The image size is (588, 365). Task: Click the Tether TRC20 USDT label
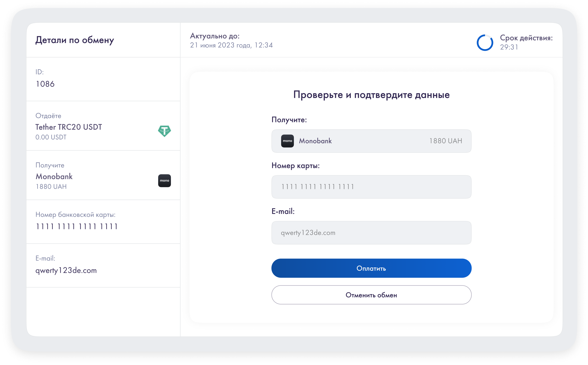(x=69, y=127)
